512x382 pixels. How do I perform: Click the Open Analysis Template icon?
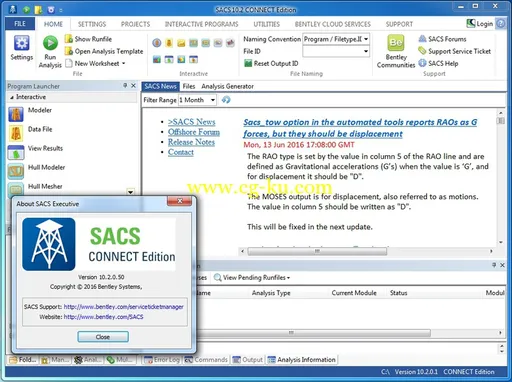coord(69,51)
